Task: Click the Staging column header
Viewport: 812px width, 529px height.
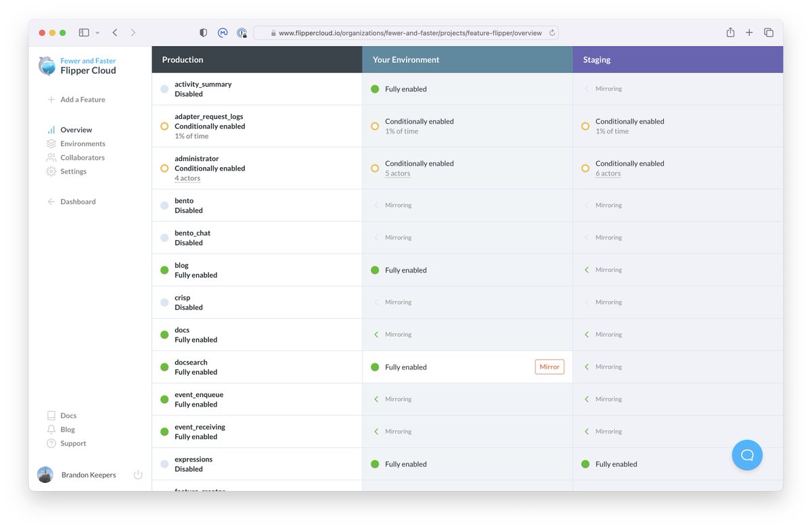Action: tap(678, 60)
